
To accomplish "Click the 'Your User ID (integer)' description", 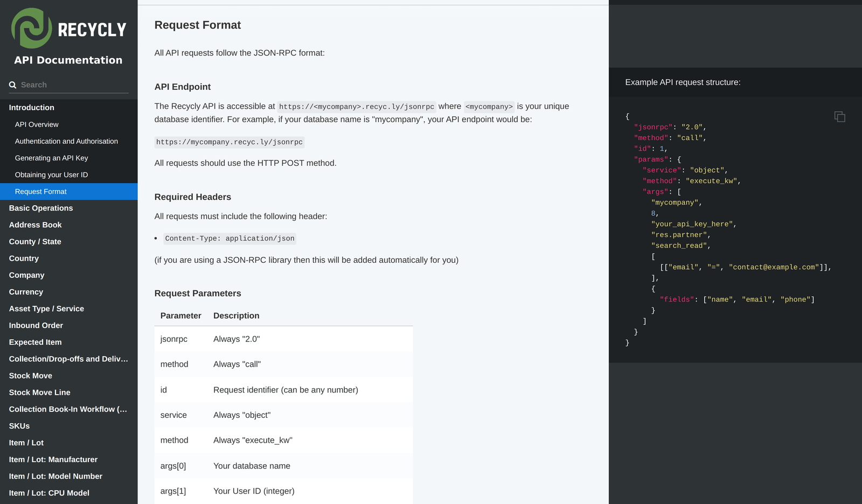I will pyautogui.click(x=254, y=491).
